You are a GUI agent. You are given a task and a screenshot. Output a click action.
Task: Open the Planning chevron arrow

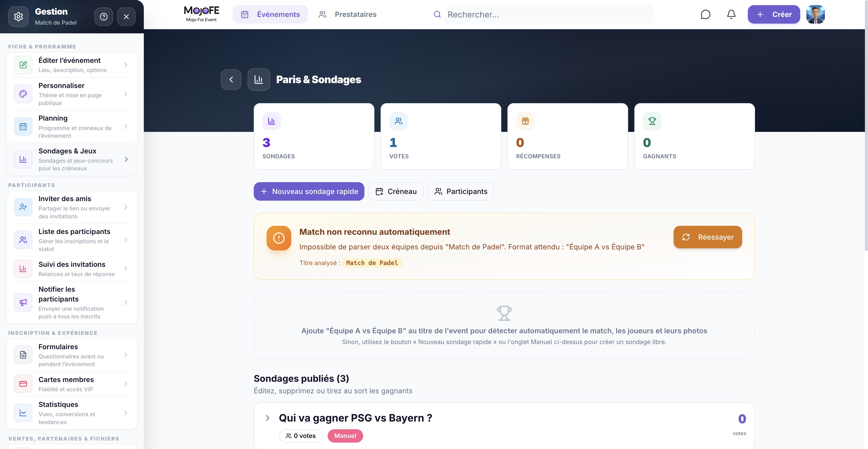pos(126,126)
